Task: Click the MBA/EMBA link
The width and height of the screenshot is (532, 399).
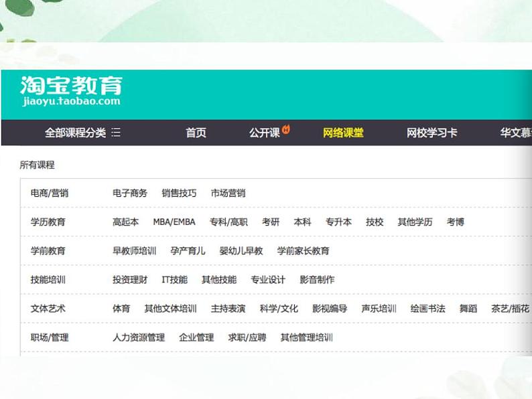Action: click(174, 222)
